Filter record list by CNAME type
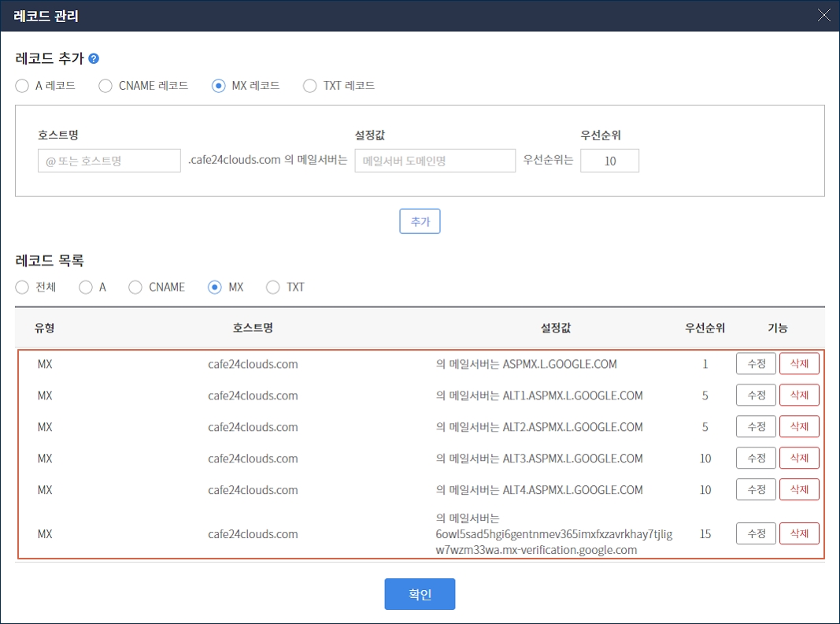The width and height of the screenshot is (840, 624). (135, 288)
